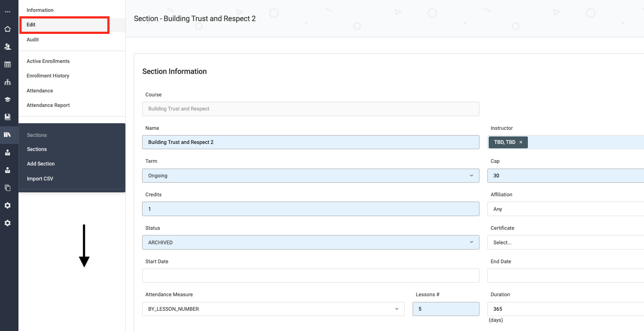644x331 pixels.
Task: Click Add Section in the flyout menu
Action: pos(41,164)
